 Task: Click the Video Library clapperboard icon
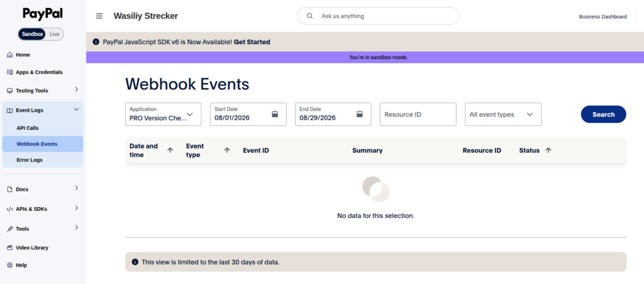pyautogui.click(x=10, y=248)
